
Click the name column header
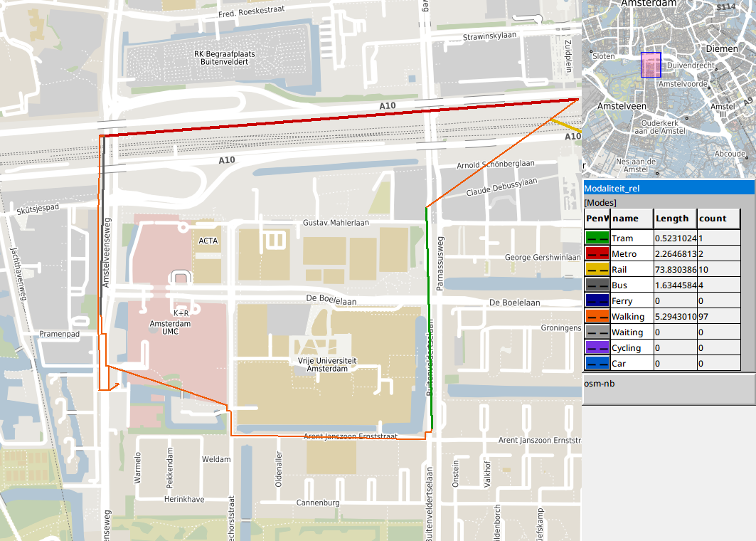click(x=632, y=219)
